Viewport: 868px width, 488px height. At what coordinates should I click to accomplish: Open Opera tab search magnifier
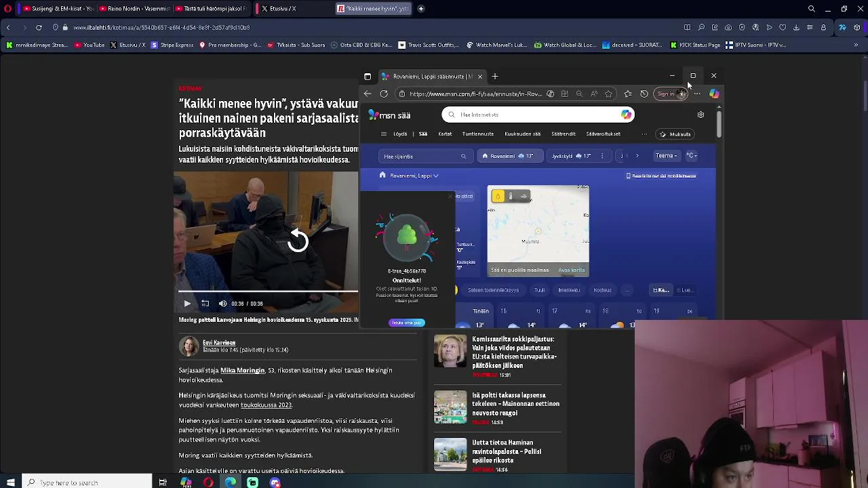[x=811, y=9]
